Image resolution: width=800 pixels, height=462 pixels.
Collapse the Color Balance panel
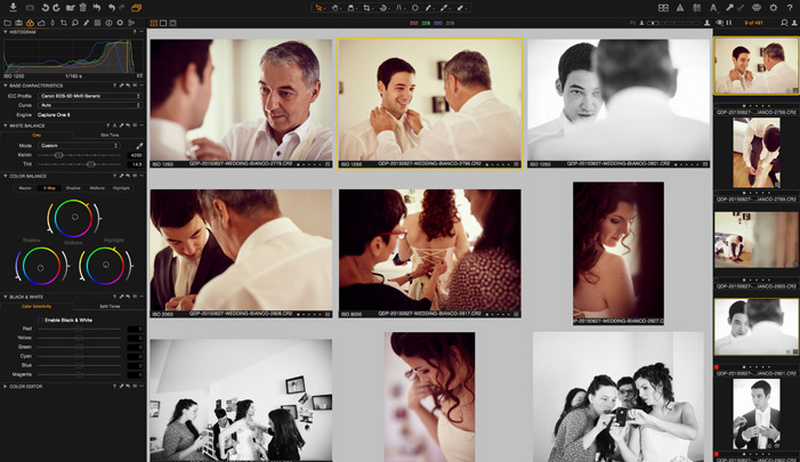pos(5,176)
